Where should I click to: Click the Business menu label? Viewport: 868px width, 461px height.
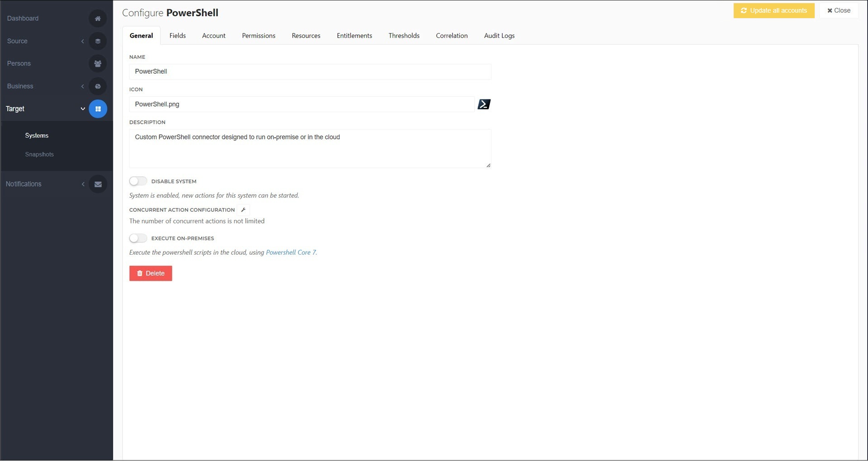tap(20, 86)
